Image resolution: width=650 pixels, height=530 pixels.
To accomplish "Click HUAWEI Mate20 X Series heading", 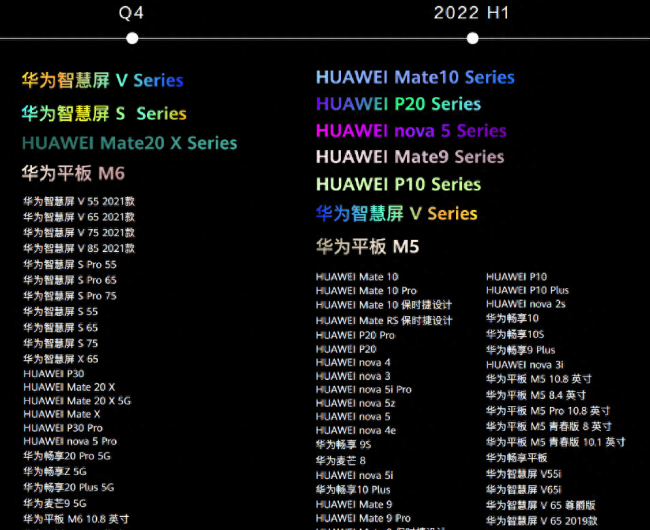I will click(129, 143).
